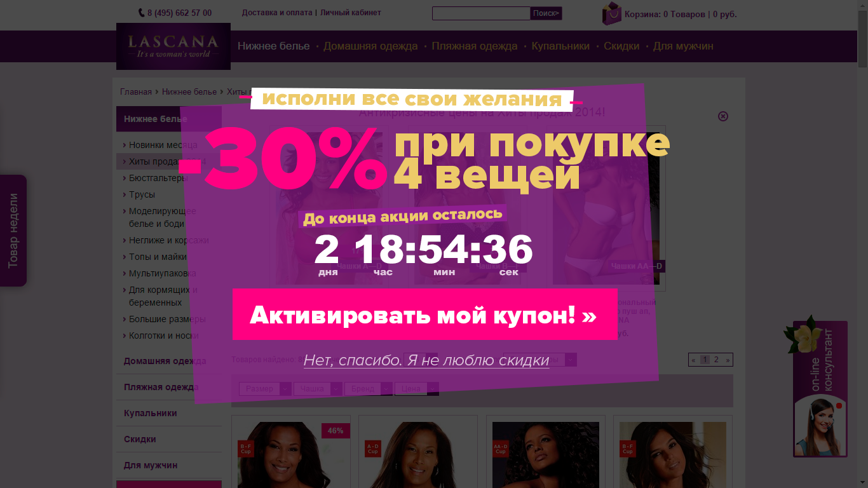Go to previous page arrow in pagination
The height and width of the screenshot is (488, 868).
(x=693, y=360)
